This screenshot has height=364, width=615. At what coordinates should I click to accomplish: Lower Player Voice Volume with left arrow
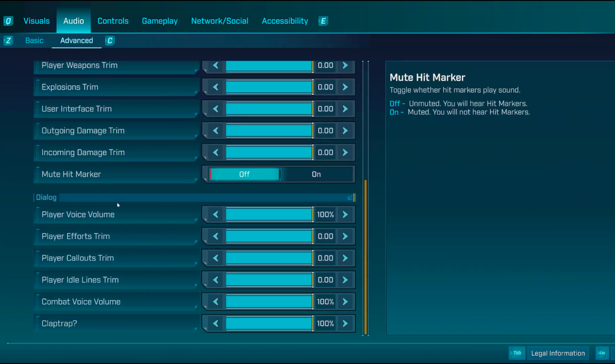215,215
